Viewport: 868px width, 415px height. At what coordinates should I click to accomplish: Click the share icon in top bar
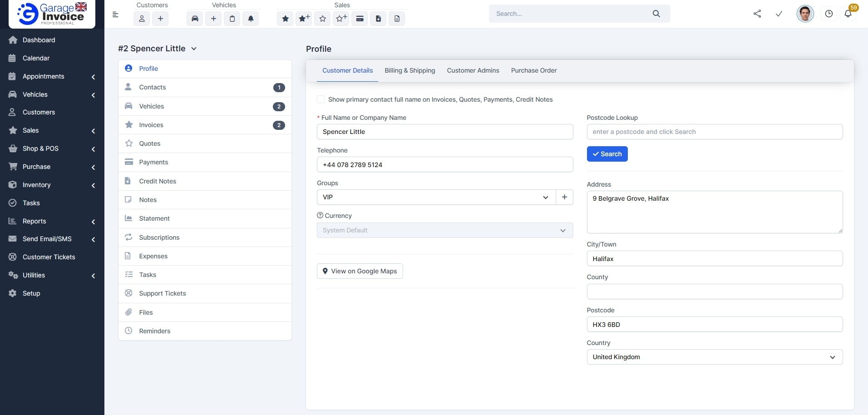(x=757, y=14)
